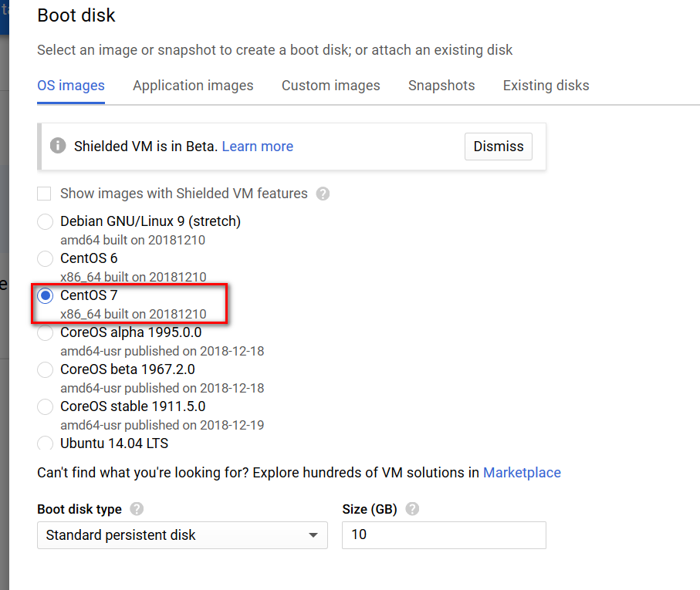Switch to the Application images tab

pyautogui.click(x=193, y=86)
